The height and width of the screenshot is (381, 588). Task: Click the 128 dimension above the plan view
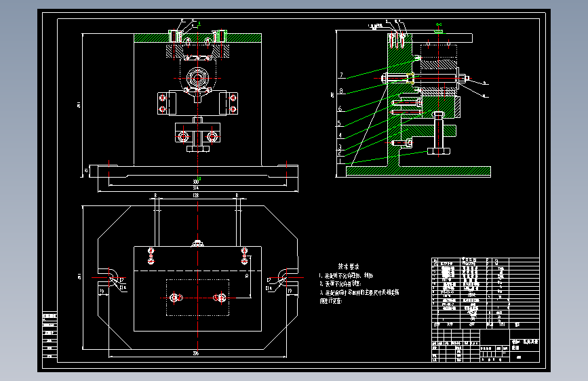[196, 195]
